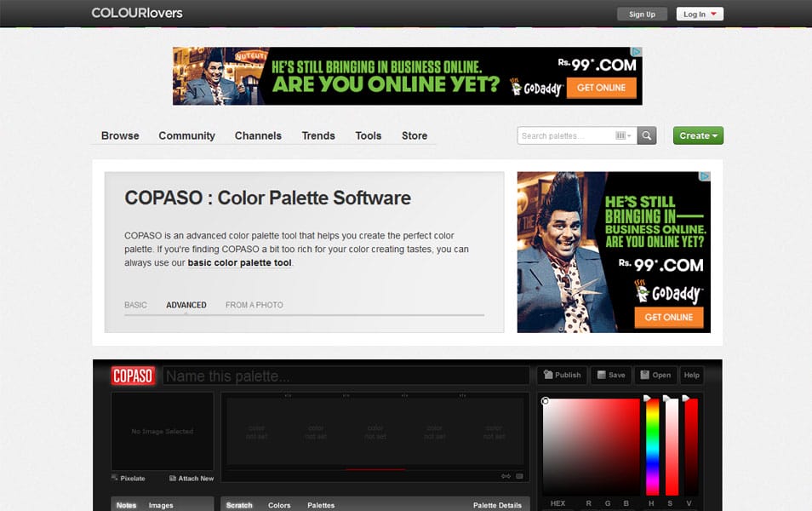This screenshot has width=812, height=511.
Task: Click the COLOURlovers logo
Action: [137, 13]
